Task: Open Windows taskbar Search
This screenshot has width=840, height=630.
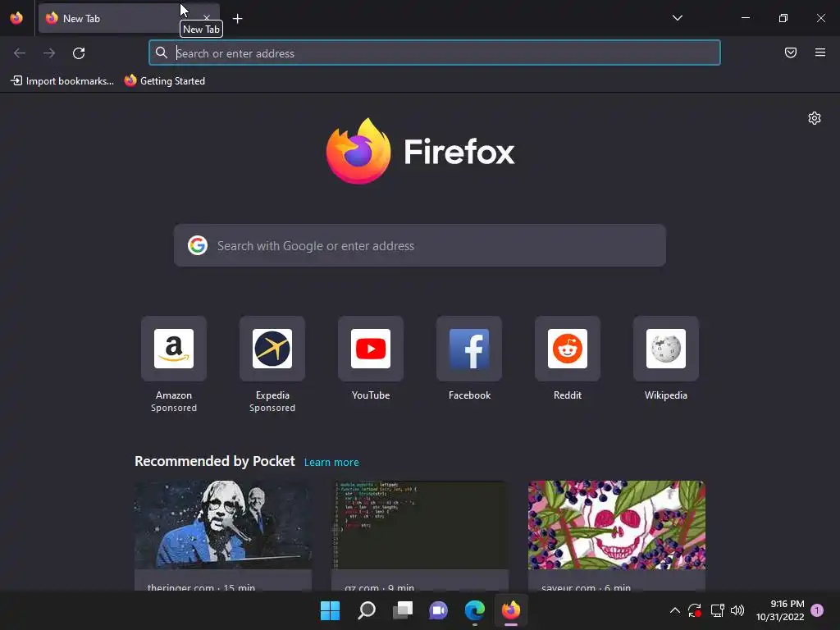Action: point(367,610)
